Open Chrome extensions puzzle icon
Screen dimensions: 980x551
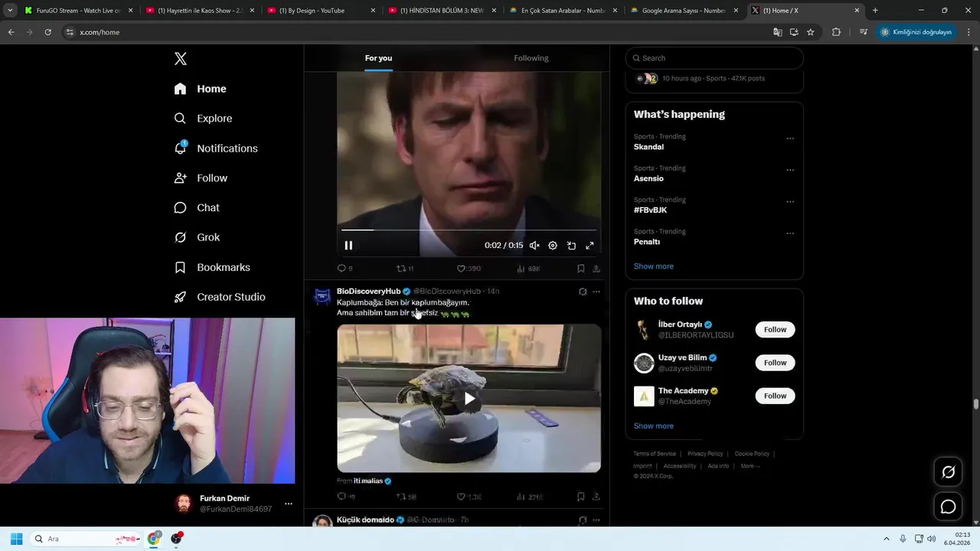pyautogui.click(x=836, y=32)
